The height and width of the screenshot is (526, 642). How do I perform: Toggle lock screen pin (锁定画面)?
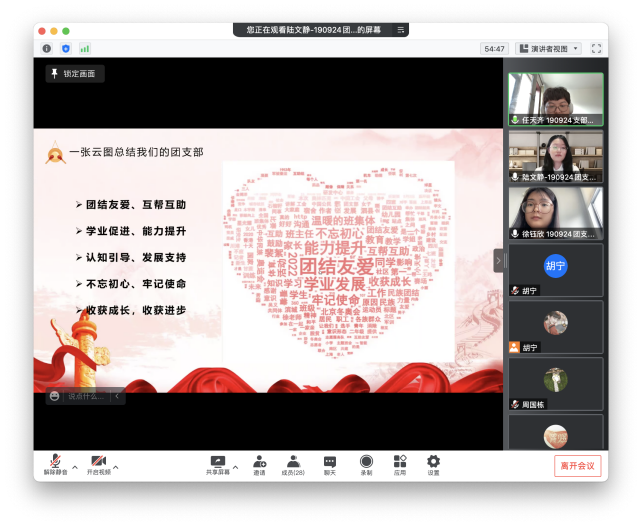click(74, 74)
